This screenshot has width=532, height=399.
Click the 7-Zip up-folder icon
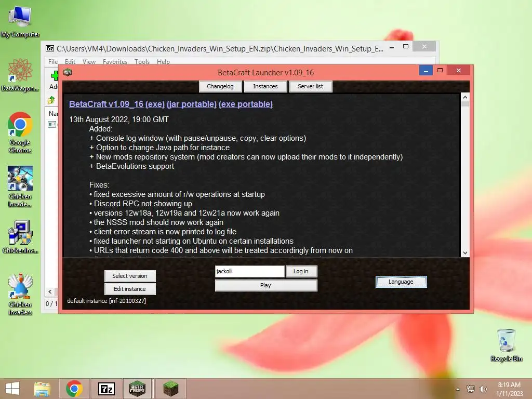click(x=51, y=100)
